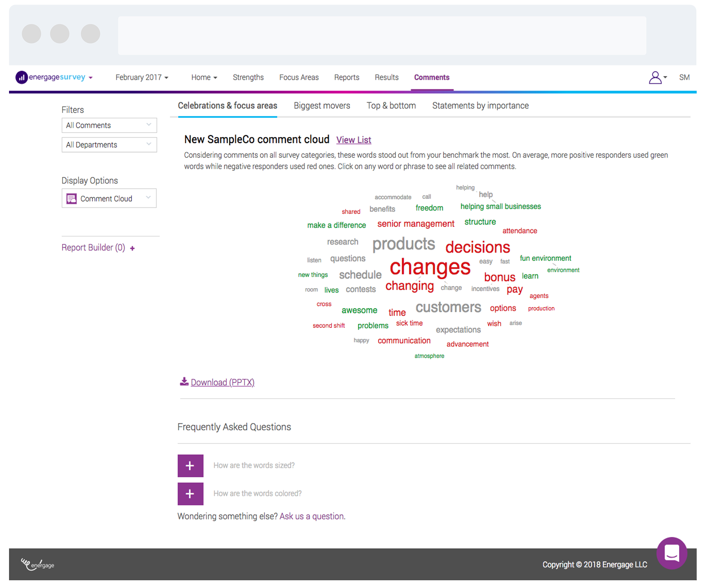This screenshot has width=707, height=588.
Task: Expand the 'How are the words colored?' question
Action: click(190, 494)
